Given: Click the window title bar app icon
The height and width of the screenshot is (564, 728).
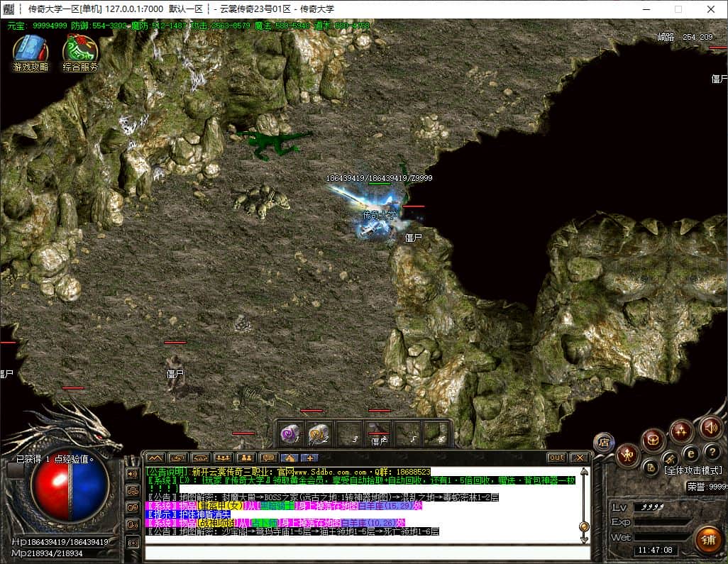Looking at the screenshot, I should (x=9, y=9).
